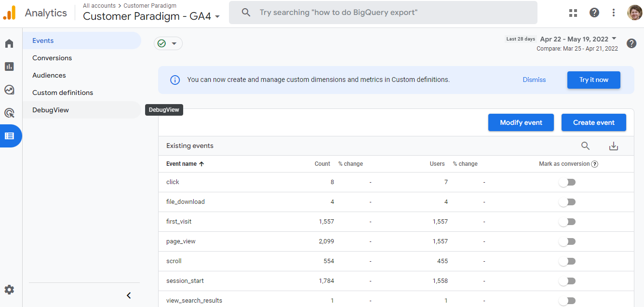Open the Google apps grid icon
The height and width of the screenshot is (307, 644).
coord(573,13)
